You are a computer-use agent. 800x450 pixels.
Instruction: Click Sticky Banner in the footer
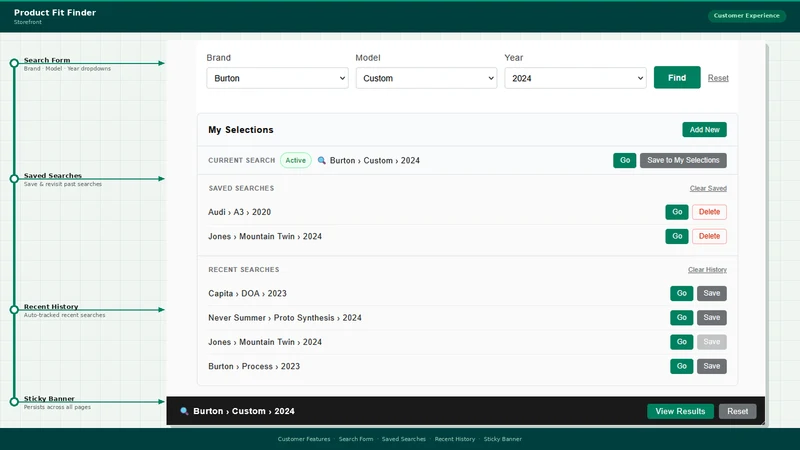pos(503,439)
